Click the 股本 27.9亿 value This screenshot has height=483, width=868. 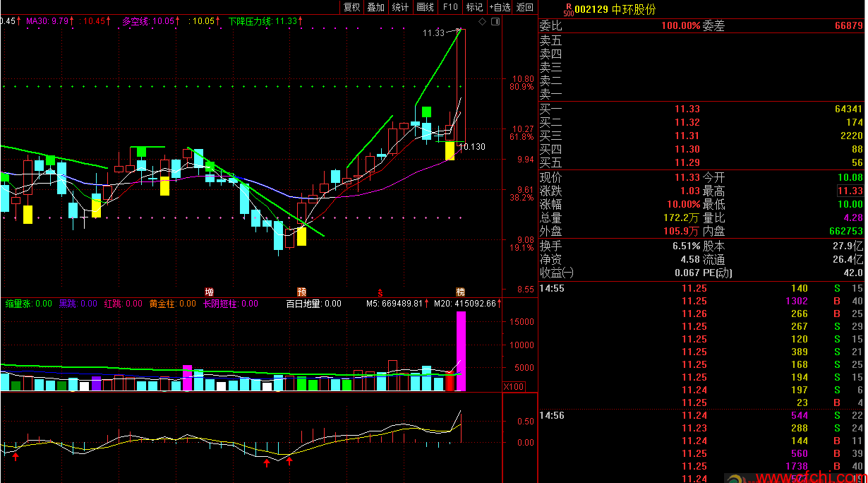(849, 246)
